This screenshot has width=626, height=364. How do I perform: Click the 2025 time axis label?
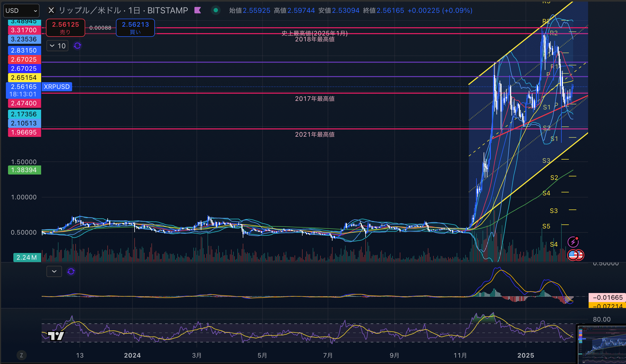(x=526, y=355)
